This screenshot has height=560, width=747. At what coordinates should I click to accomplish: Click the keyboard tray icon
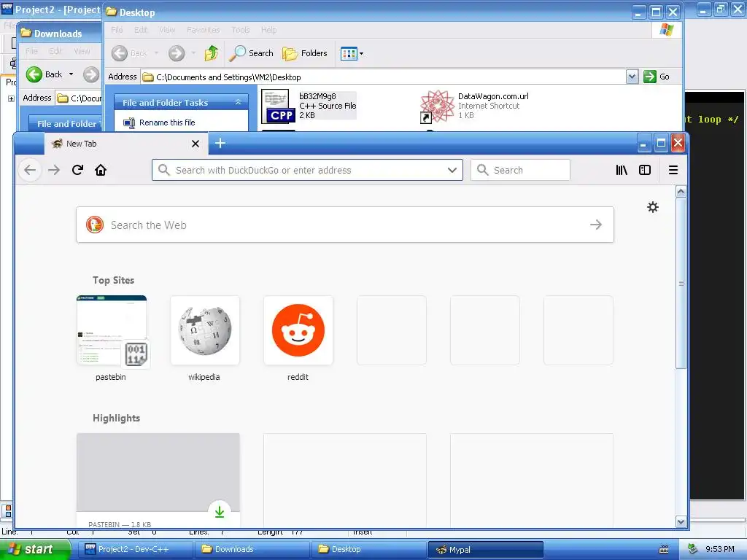663,550
